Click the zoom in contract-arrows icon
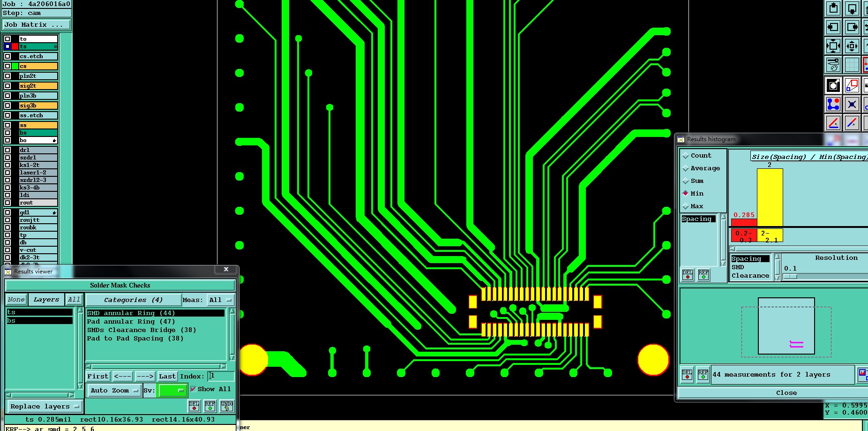868x431 pixels. [852, 46]
